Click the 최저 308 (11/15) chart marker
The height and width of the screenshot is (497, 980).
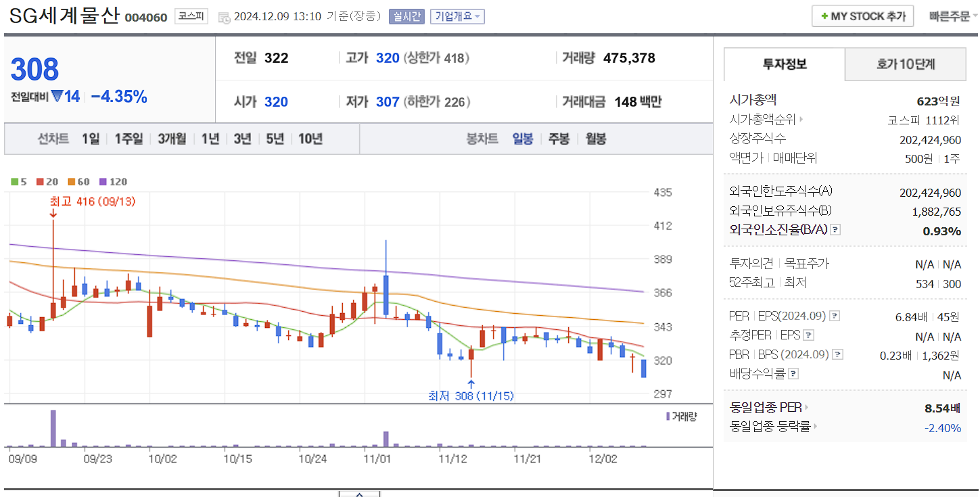[471, 396]
